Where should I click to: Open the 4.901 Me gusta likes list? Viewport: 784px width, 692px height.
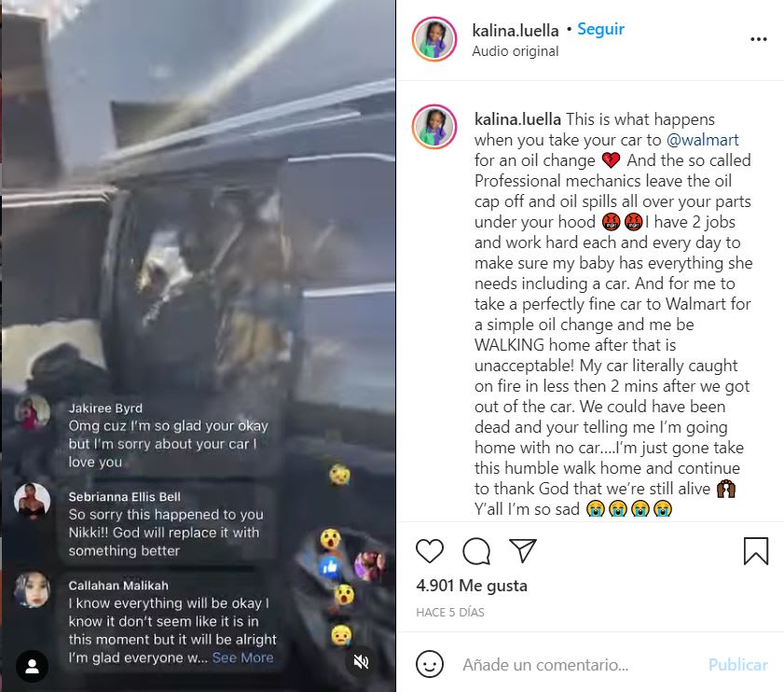472,586
